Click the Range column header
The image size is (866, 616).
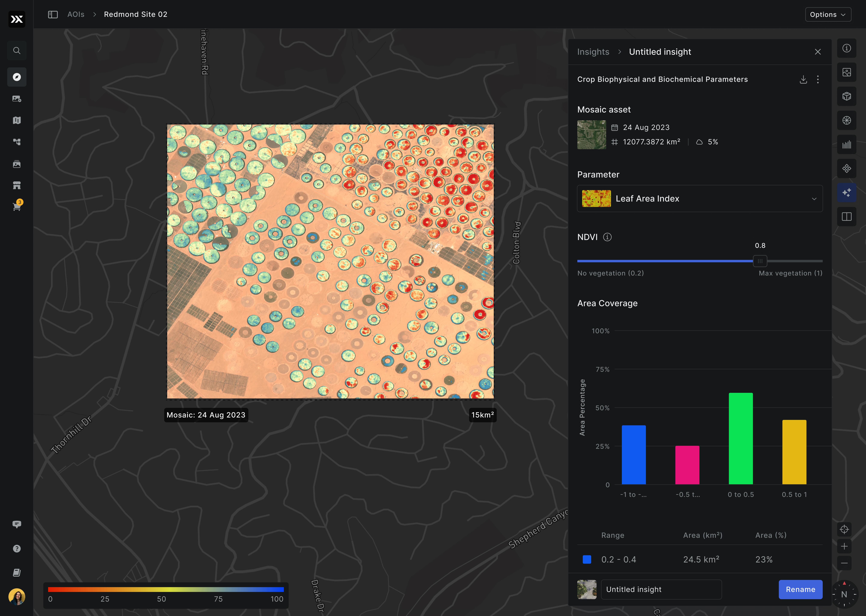tap(613, 535)
